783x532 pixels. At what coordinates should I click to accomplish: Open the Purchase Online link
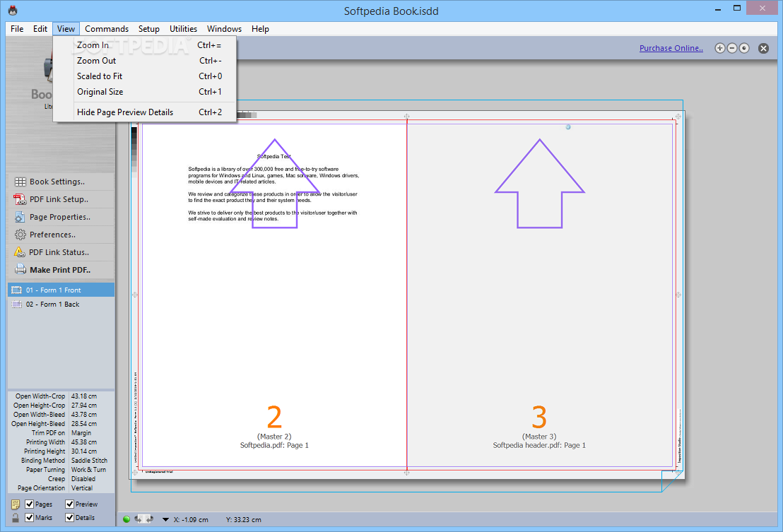(x=671, y=48)
